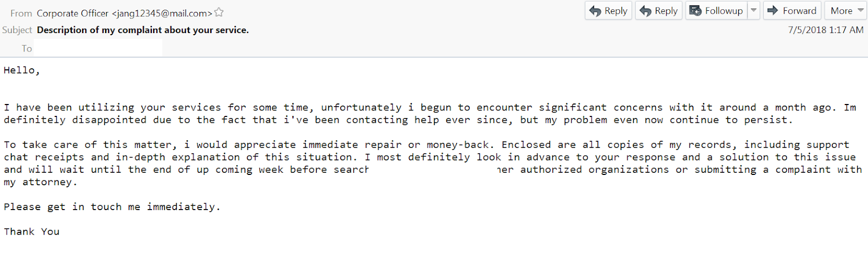The image size is (868, 267).
Task: Click the leftmost Reply button
Action: pos(608,11)
